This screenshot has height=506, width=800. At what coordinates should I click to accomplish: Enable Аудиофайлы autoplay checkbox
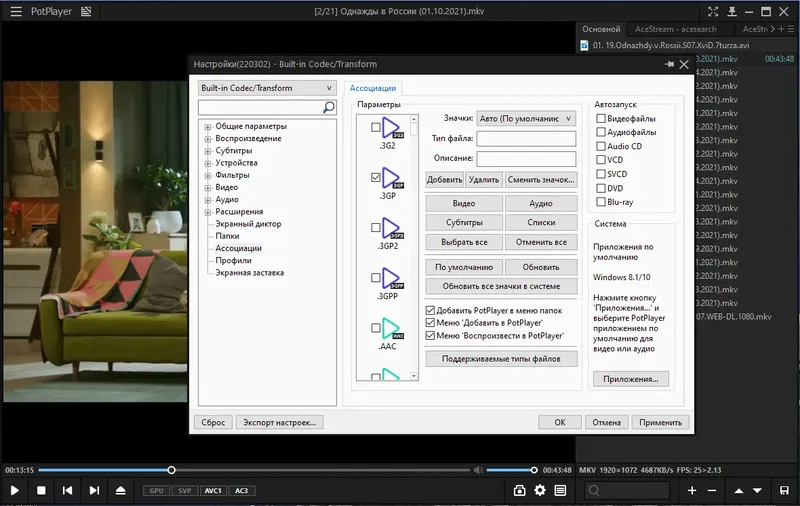point(601,132)
